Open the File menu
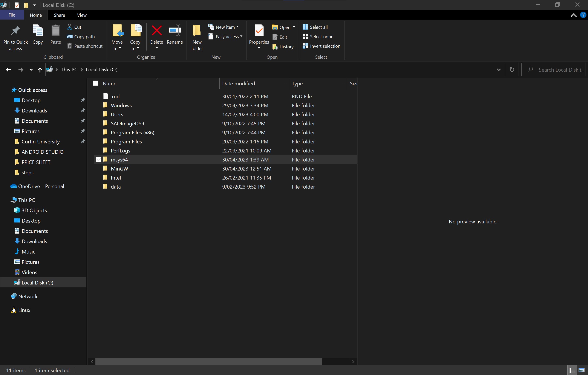Screen dimensions: 588x375 pyautogui.click(x=12, y=15)
